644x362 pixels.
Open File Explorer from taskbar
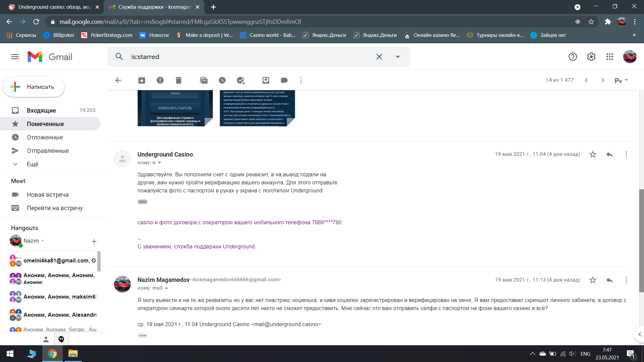(x=73, y=354)
